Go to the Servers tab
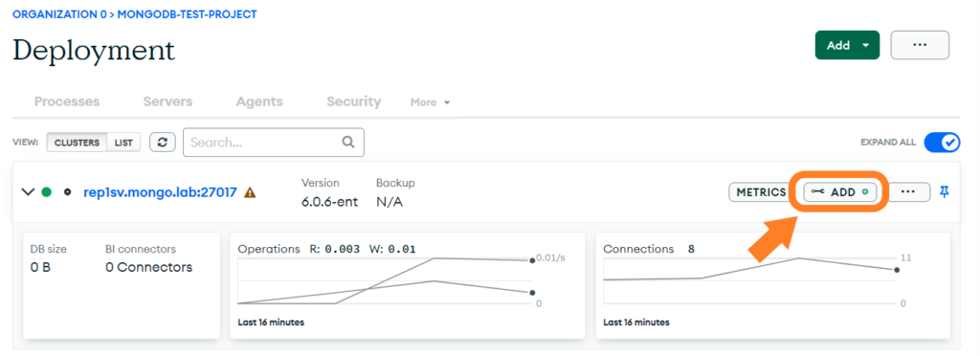This screenshot has width=980, height=356. 167,101
